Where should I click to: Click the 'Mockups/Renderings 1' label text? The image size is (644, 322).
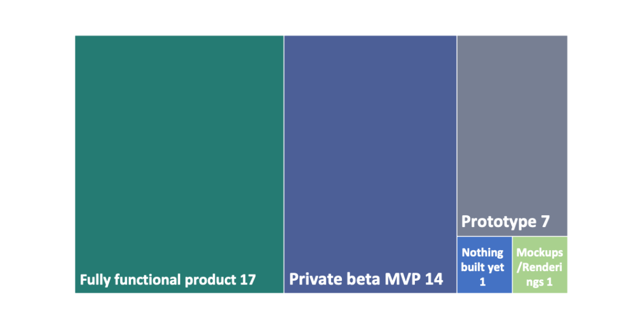tap(540, 267)
